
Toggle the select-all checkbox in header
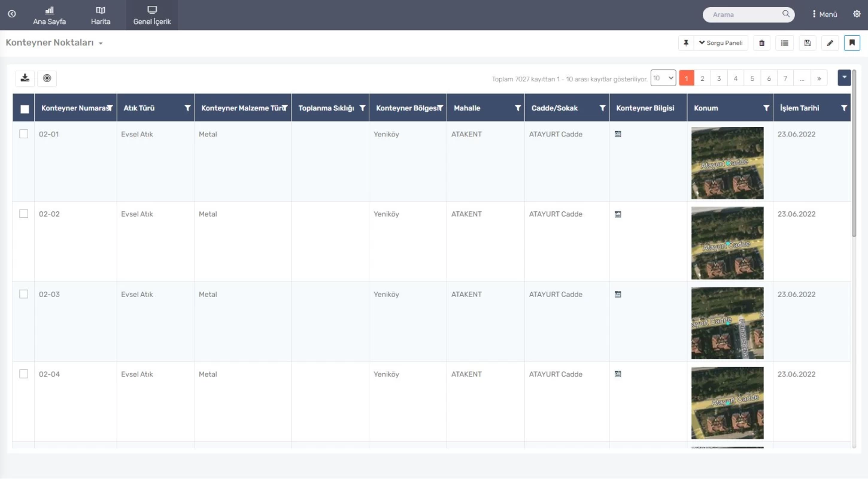coord(25,109)
